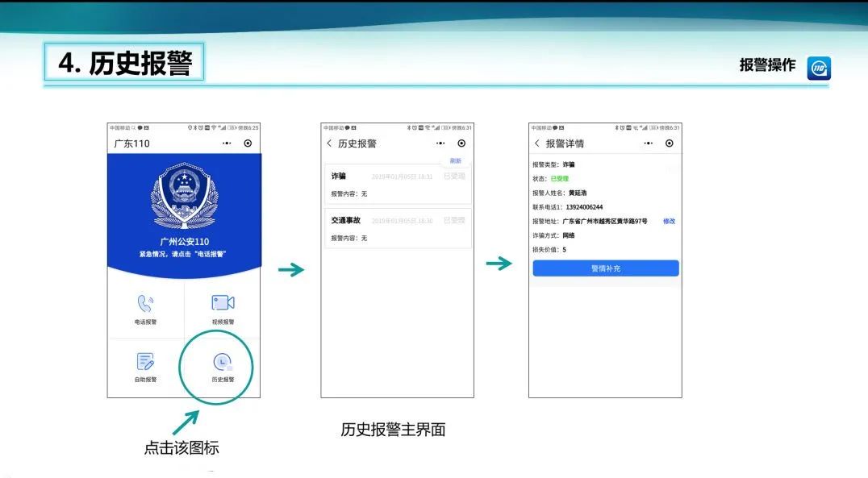Viewport: 868px width, 478px height.
Task: Click the police badge emblem
Action: pyautogui.click(x=185, y=197)
